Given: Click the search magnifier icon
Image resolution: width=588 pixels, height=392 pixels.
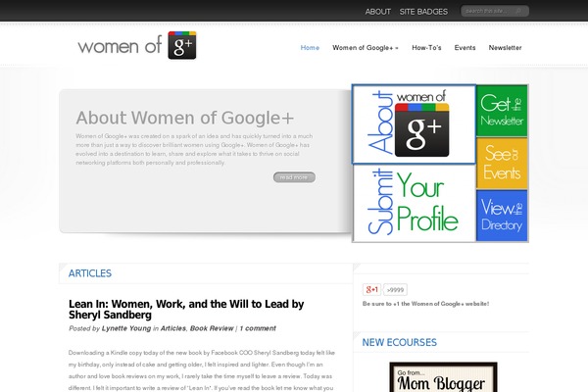Looking at the screenshot, I should tap(519, 11).
